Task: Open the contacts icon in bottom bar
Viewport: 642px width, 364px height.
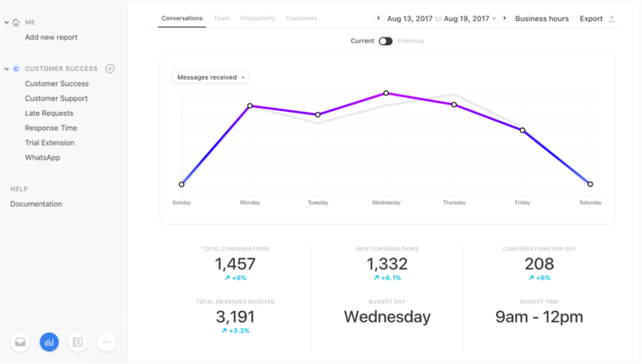Action: (78, 342)
